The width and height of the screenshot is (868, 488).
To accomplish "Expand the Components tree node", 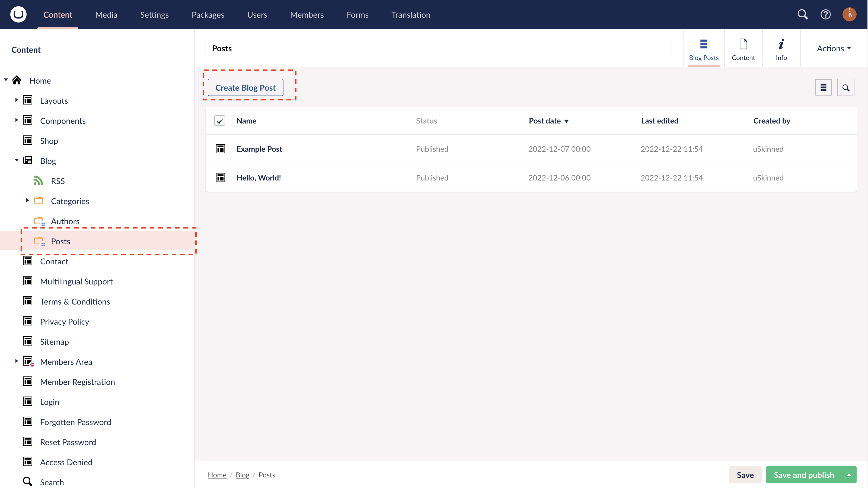I will click(x=17, y=120).
